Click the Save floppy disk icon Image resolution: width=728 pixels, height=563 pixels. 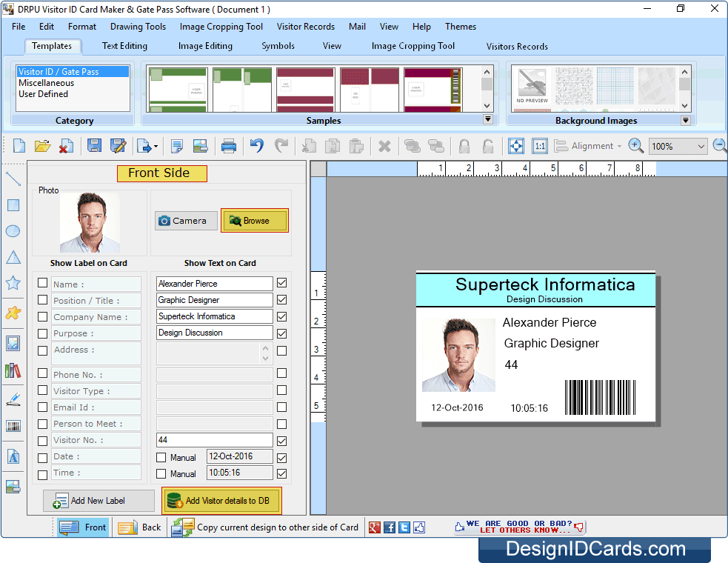pyautogui.click(x=94, y=146)
